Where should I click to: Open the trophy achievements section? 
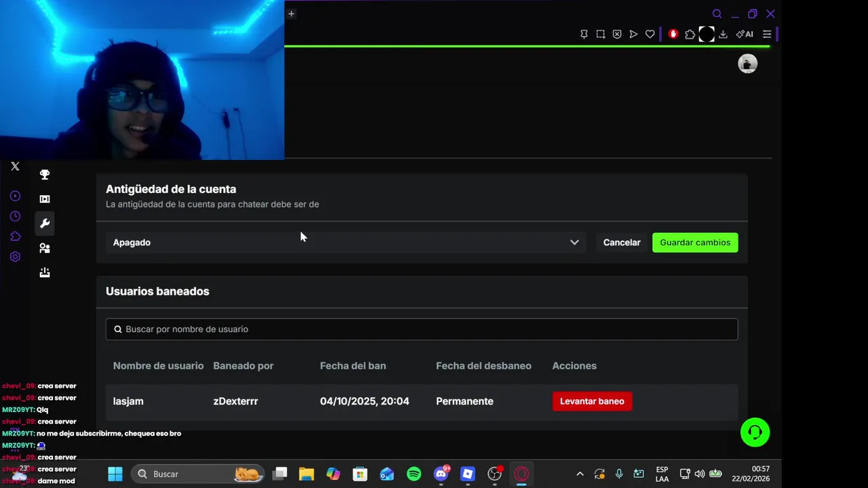(45, 175)
